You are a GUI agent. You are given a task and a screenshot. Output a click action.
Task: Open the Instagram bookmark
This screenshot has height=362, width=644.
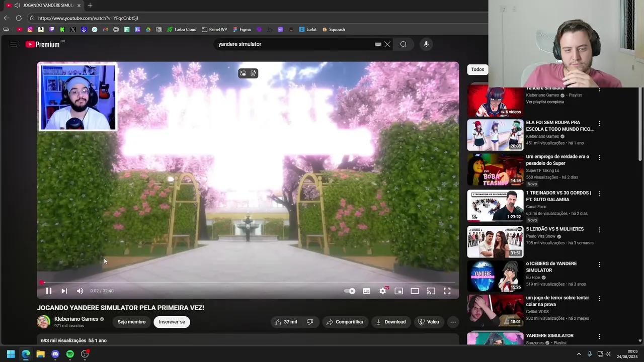coord(30,30)
